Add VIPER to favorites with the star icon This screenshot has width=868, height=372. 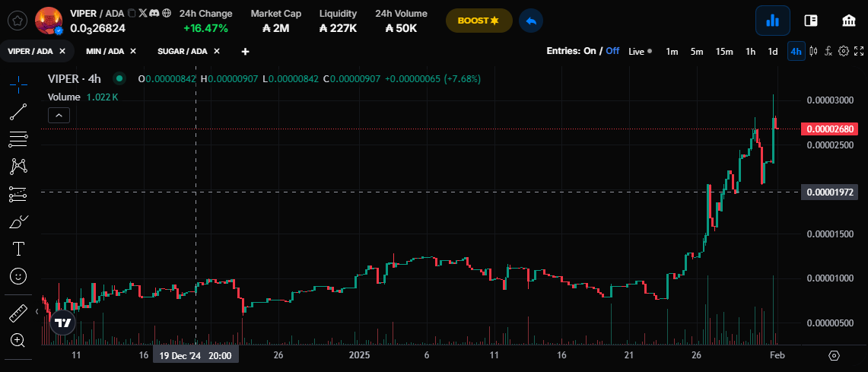point(17,21)
